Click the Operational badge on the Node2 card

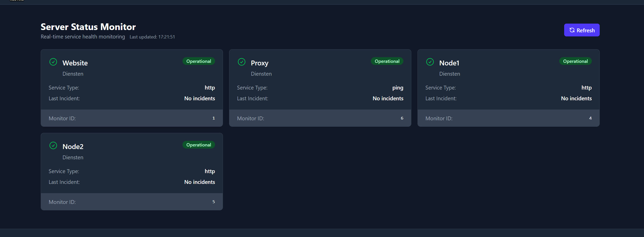[199, 145]
